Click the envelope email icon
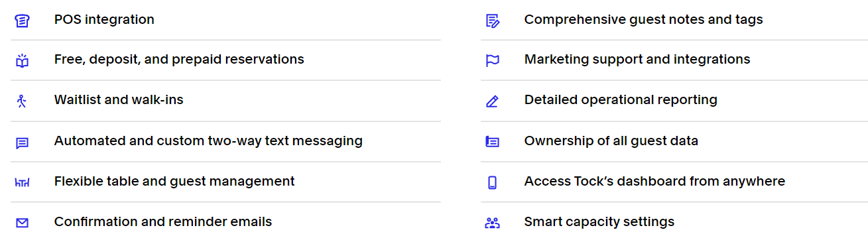Viewport: 868px width, 240px height. (22, 223)
